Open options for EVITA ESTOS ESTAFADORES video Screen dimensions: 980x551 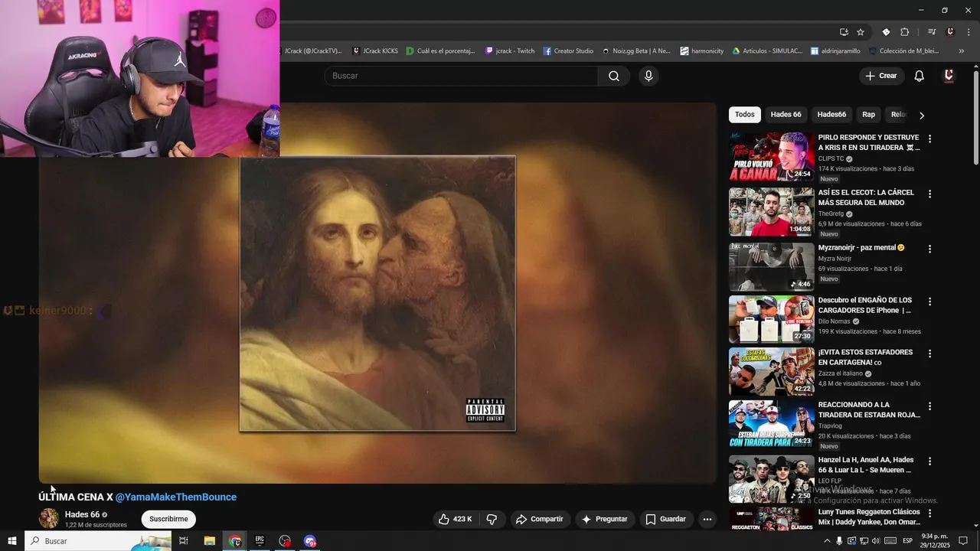point(930,354)
